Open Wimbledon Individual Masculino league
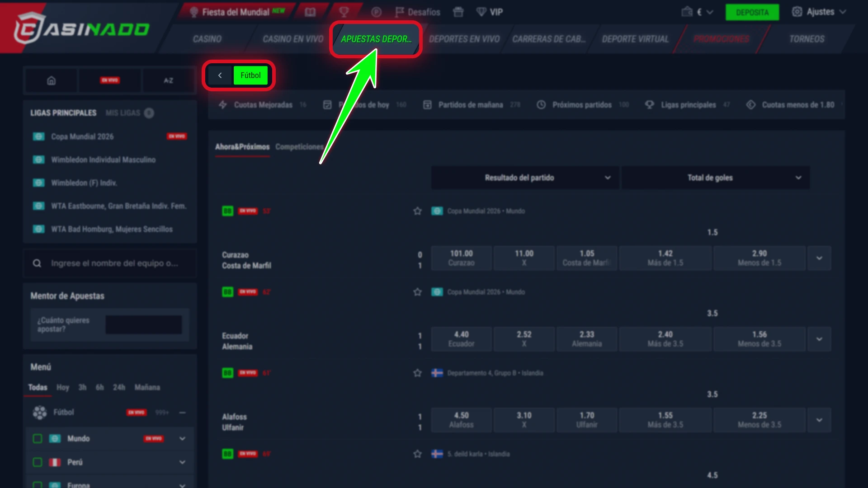 (109, 160)
